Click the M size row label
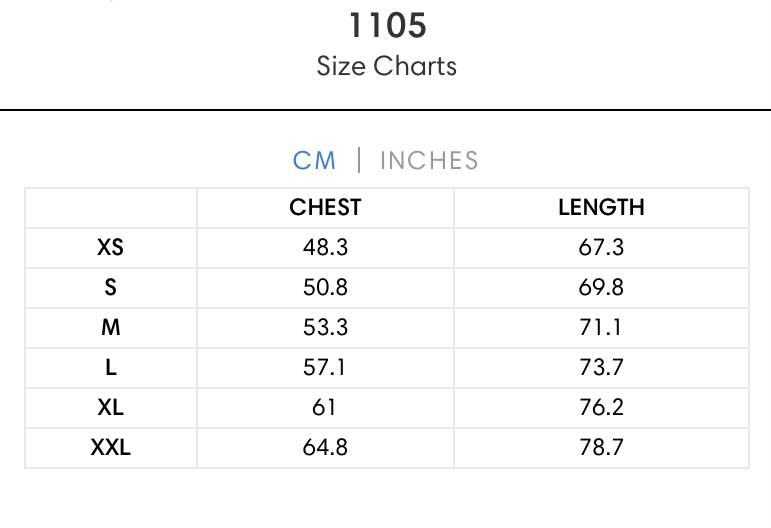 coord(111,327)
